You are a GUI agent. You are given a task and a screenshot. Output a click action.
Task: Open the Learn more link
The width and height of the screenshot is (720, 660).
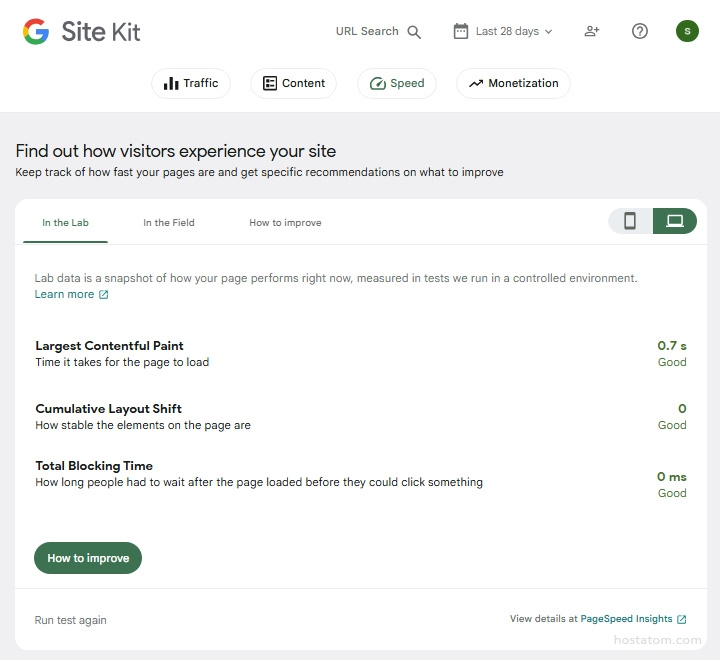[x=72, y=294]
